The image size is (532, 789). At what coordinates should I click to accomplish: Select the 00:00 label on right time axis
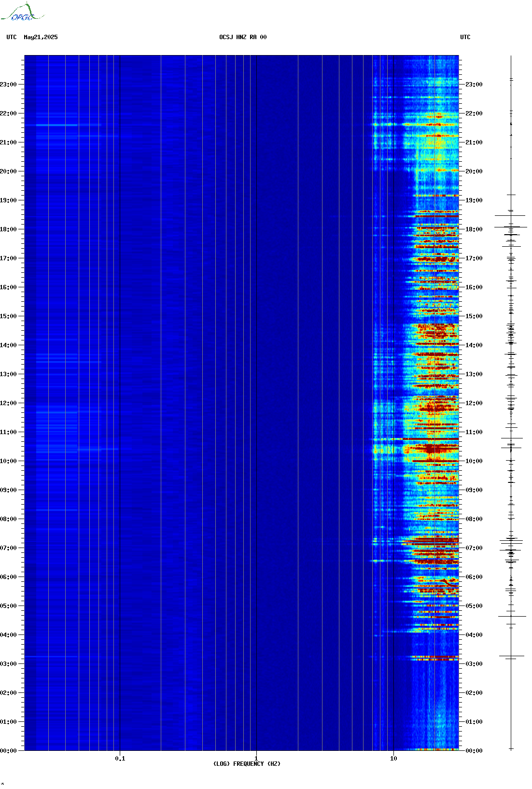474,751
